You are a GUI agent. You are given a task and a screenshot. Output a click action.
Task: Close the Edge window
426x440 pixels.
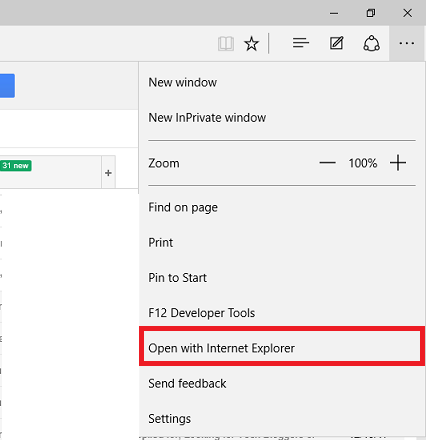click(x=407, y=13)
